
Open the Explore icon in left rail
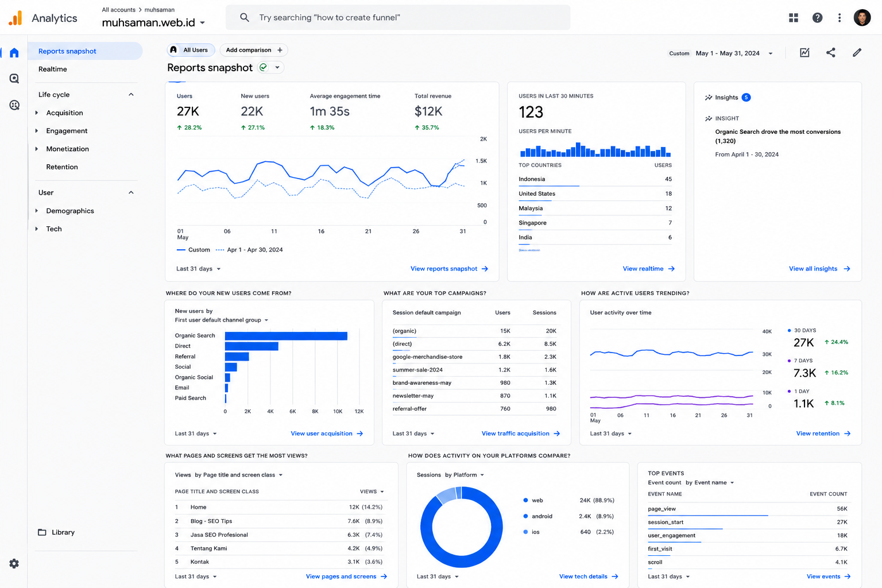[x=14, y=79]
